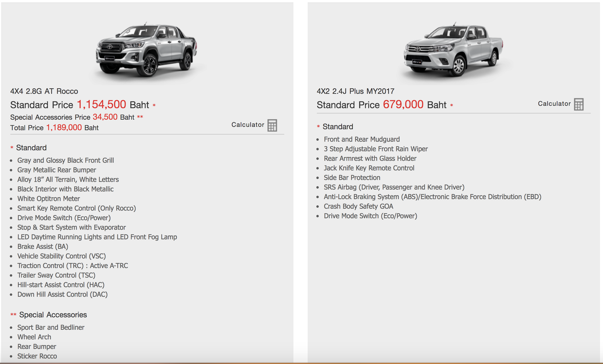Click 'Jack Knife Key Remote Control'

(x=369, y=168)
